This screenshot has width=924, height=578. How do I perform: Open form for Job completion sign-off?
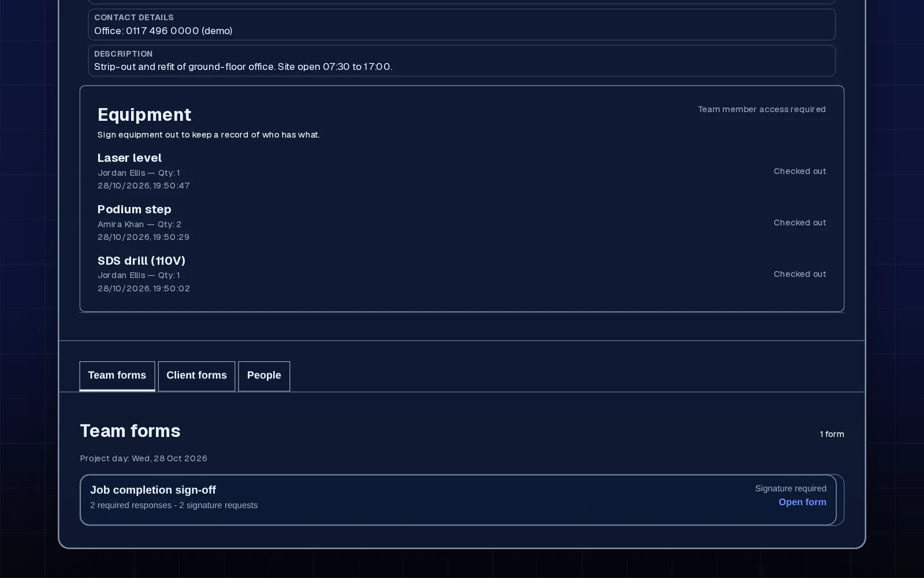pos(802,502)
